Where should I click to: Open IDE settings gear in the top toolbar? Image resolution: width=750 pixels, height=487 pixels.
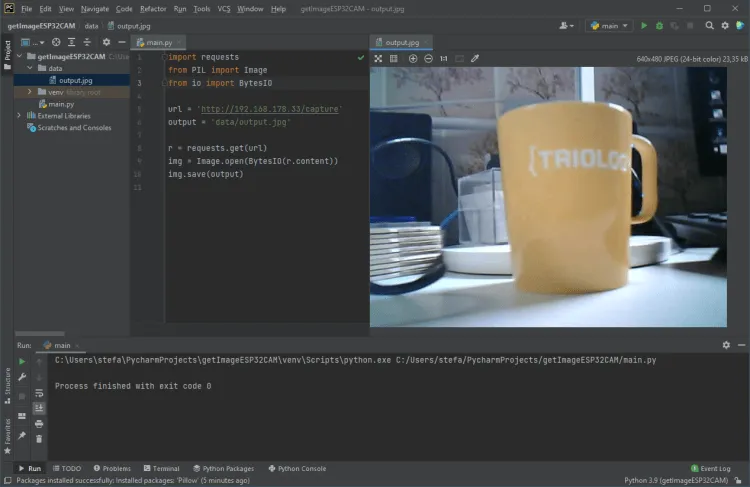(x=725, y=26)
